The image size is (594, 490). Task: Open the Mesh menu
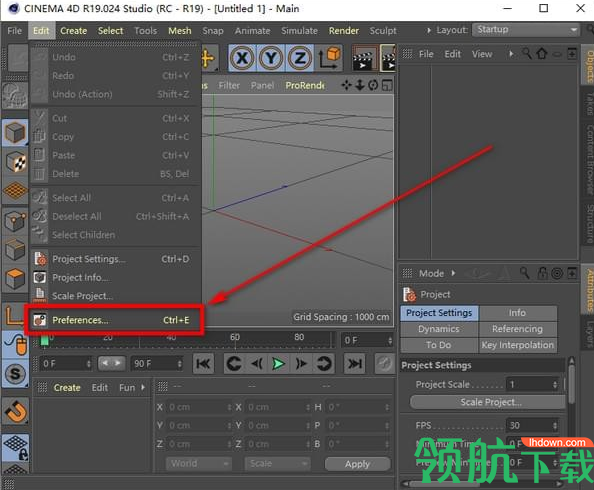180,31
